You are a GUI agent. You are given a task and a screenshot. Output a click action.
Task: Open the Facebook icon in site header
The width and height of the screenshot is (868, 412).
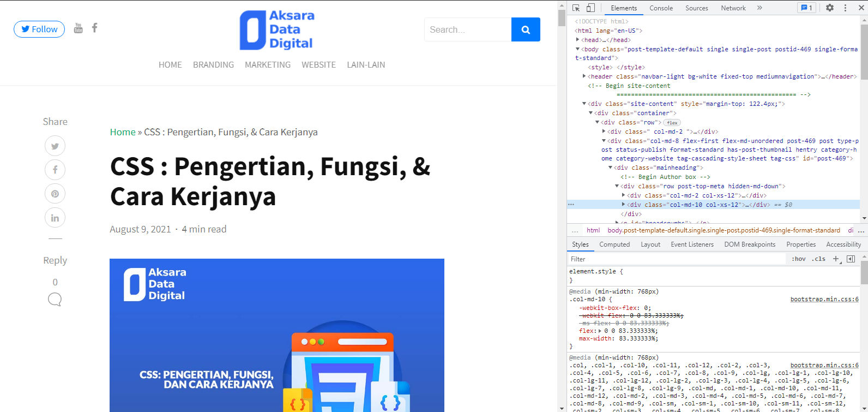(x=94, y=27)
